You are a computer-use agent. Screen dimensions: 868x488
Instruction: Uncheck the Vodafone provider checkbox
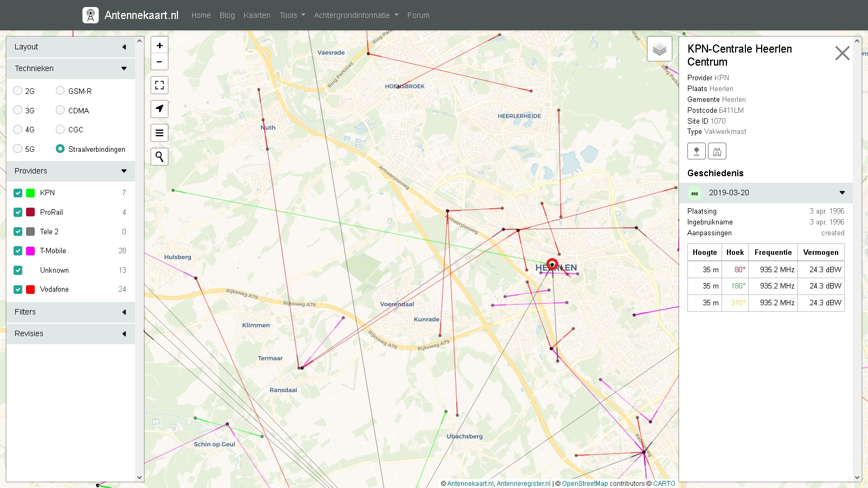click(x=18, y=290)
